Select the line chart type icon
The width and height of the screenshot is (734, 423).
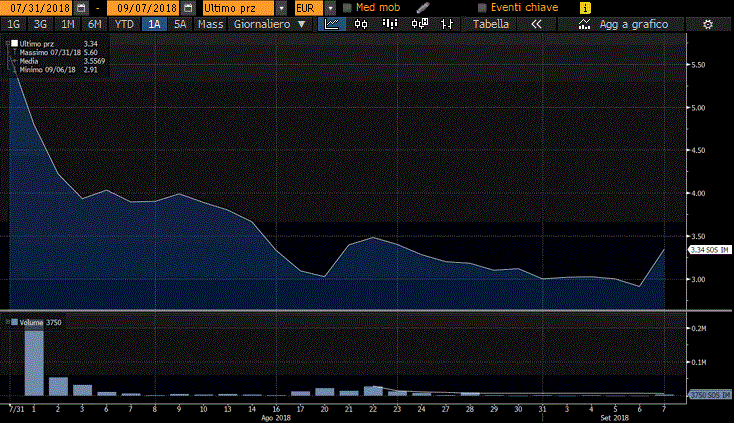click(x=332, y=23)
